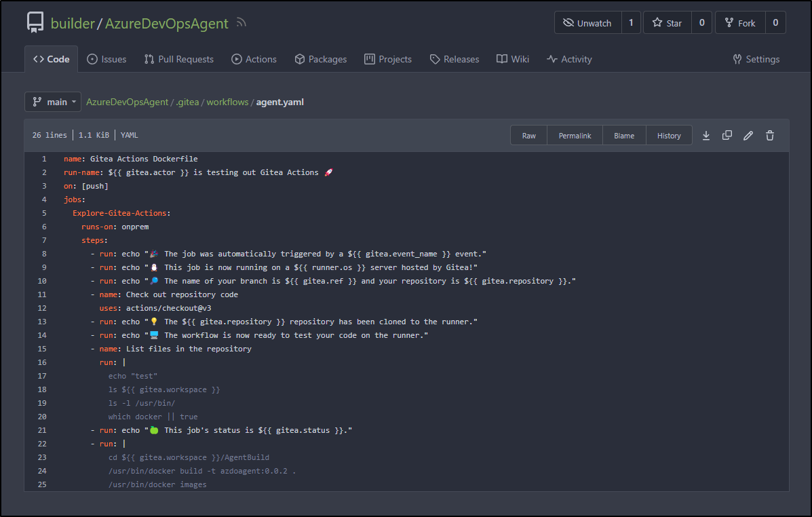Viewport: 812px width, 517px height.
Task: Click 'which docker || true' line
Action: click(x=153, y=417)
